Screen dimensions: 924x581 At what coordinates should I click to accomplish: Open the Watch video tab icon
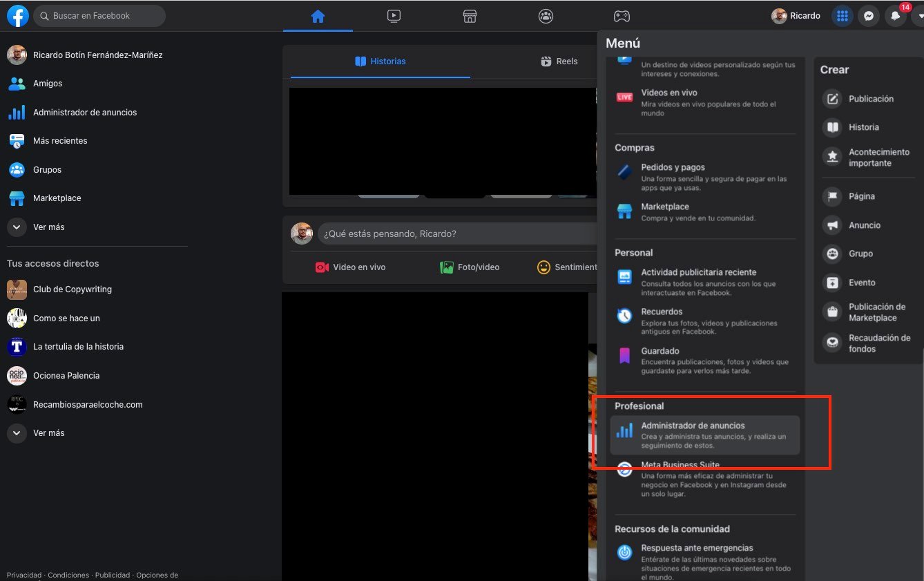click(394, 17)
